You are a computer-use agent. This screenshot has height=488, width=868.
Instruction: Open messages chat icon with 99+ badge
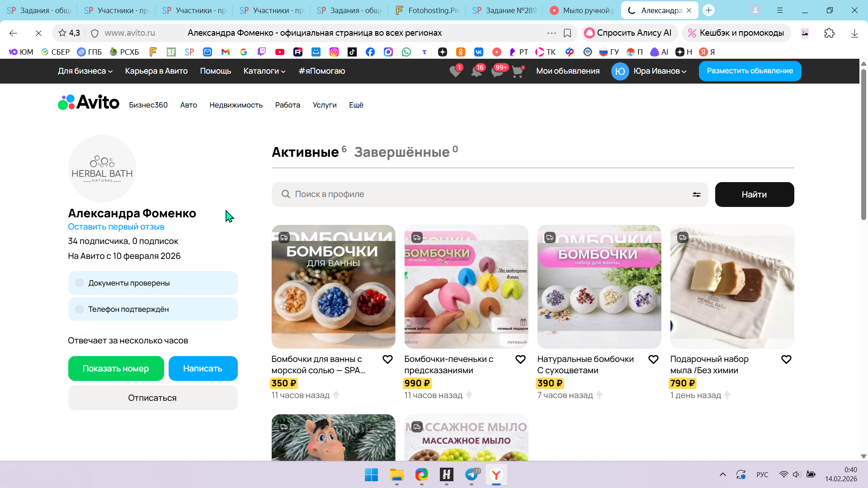pyautogui.click(x=497, y=71)
